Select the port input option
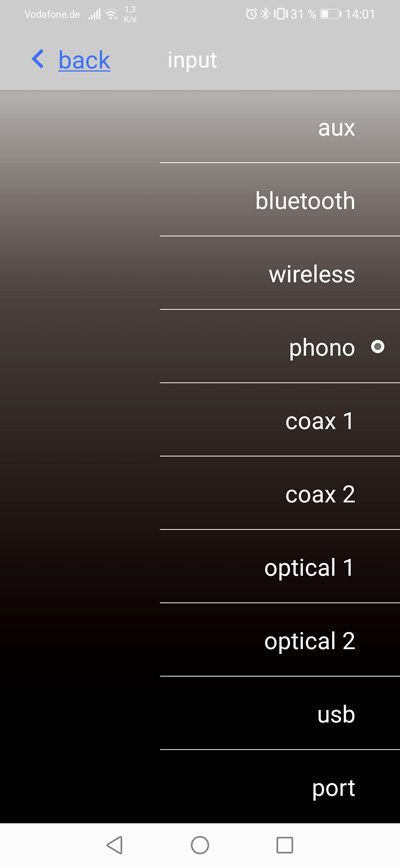Screen dimensions: 400x867 [x=280, y=787]
